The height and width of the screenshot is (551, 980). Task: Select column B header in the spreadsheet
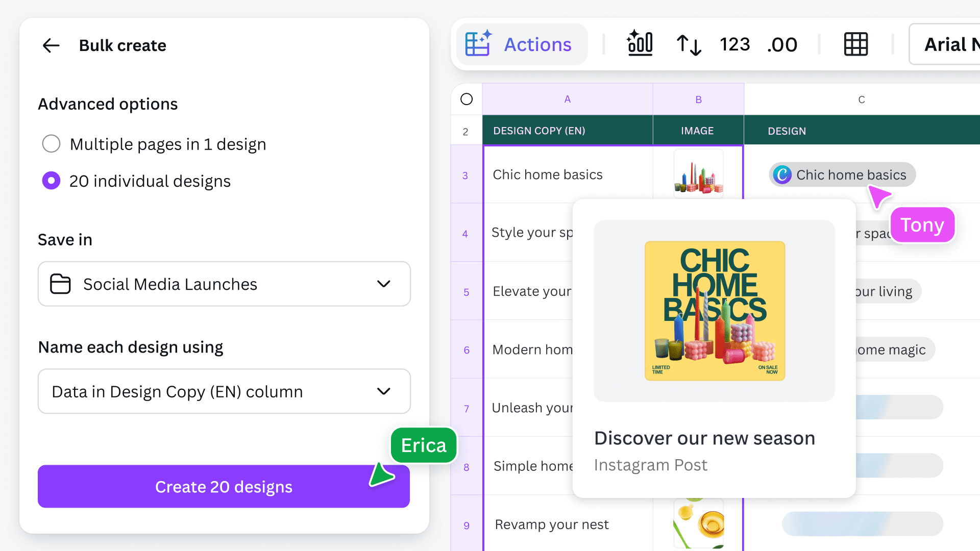click(698, 99)
